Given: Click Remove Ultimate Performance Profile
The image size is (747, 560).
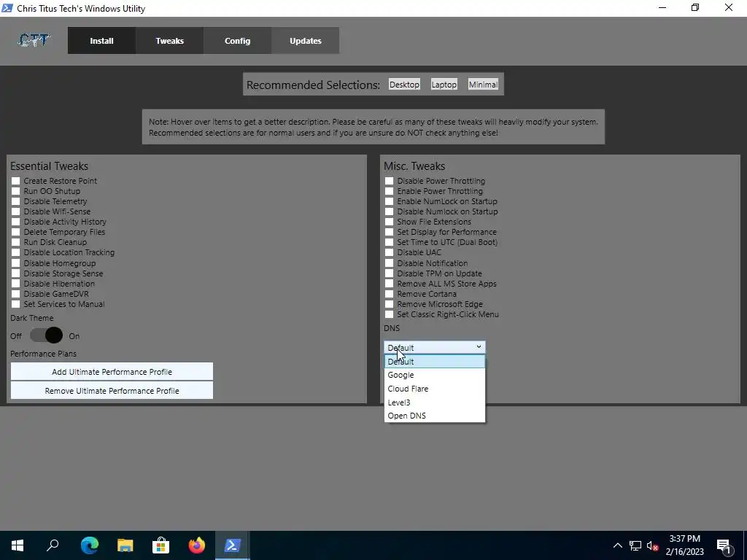Looking at the screenshot, I should (x=112, y=391).
